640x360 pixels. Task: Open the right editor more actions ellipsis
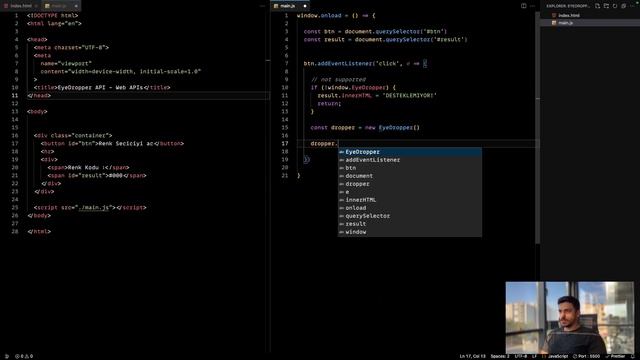click(533, 6)
